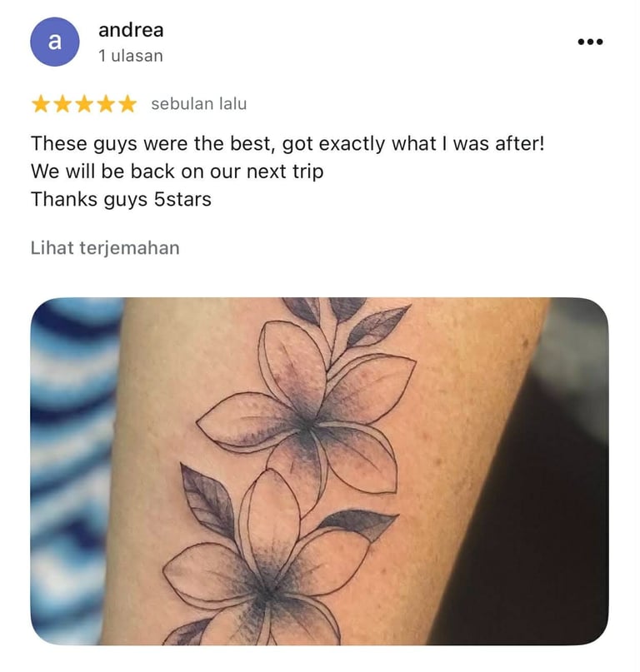Screen dimensions: 640x672
Task: View the reviewer's 1 ulasan count
Action: point(130,56)
